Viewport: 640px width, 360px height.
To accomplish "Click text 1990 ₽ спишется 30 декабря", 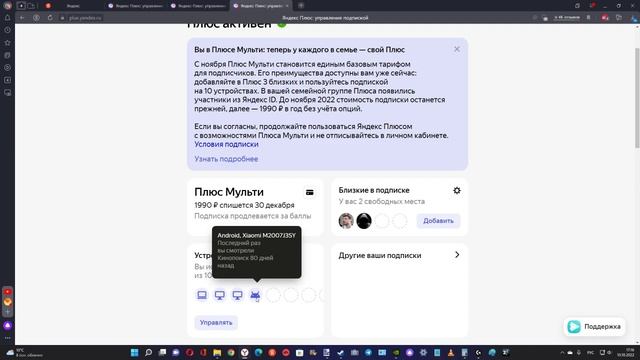I will coord(244,205).
